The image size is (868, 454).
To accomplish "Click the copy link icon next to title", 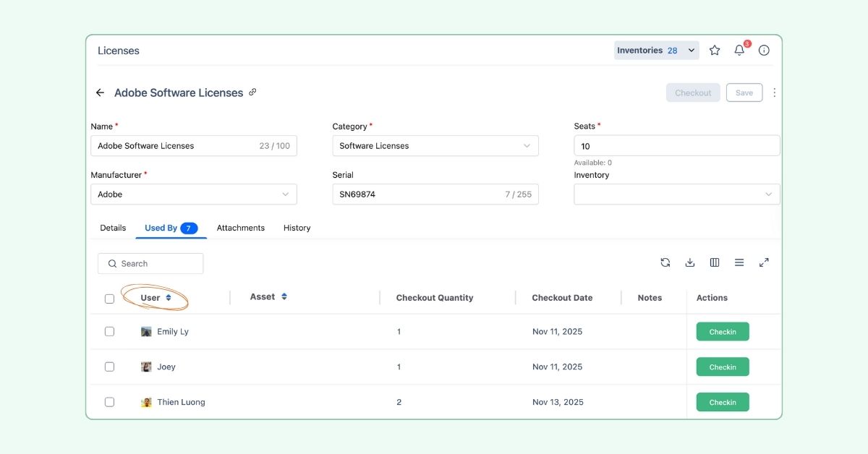I will click(x=252, y=93).
